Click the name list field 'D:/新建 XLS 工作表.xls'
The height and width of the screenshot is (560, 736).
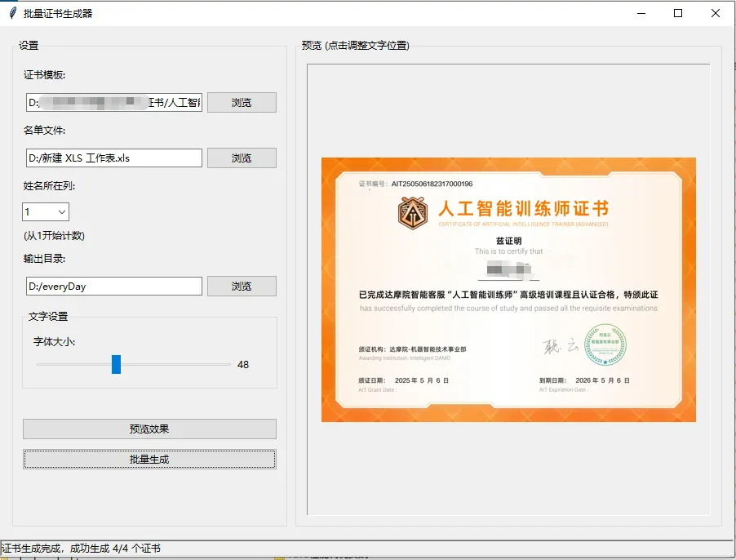pyautogui.click(x=114, y=158)
